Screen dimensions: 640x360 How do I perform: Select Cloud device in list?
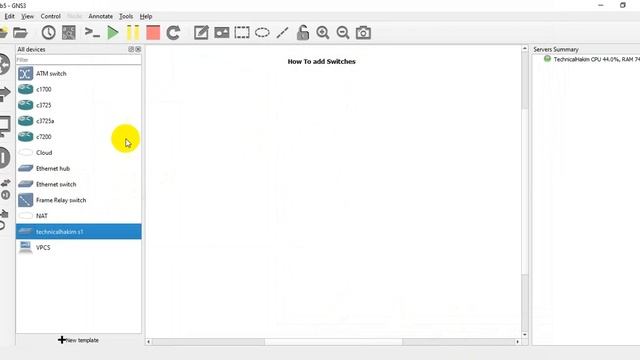point(79,153)
